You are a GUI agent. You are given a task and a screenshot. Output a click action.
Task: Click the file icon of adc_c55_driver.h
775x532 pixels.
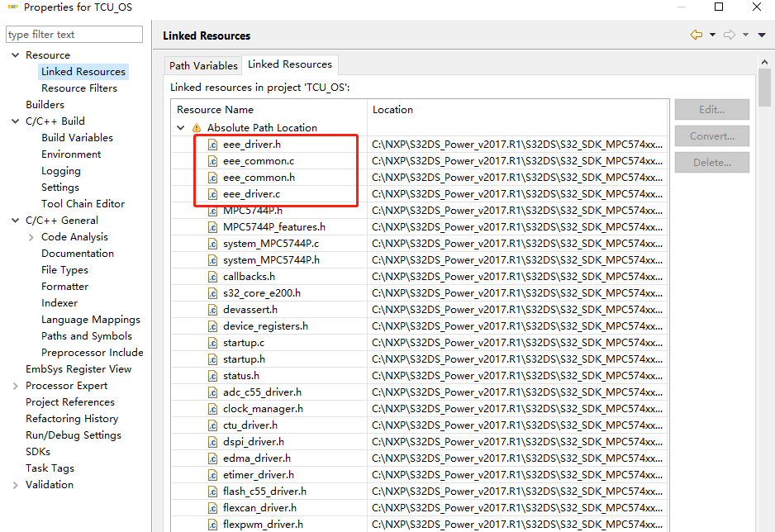pyautogui.click(x=212, y=392)
